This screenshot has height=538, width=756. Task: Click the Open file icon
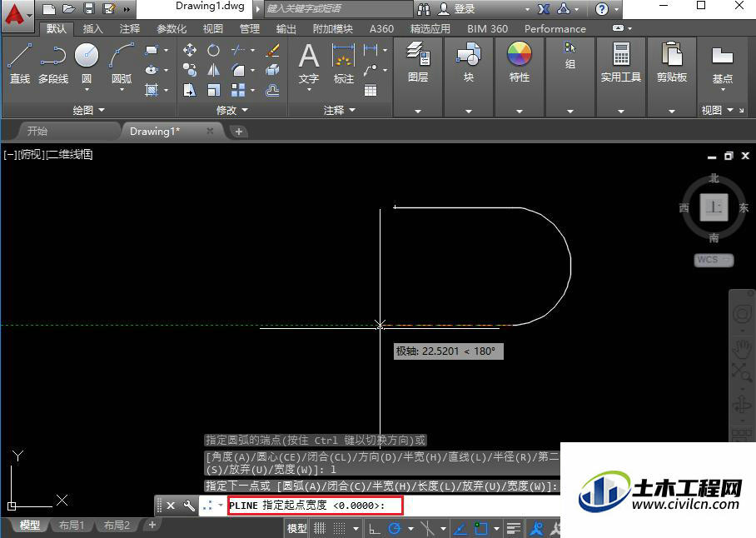tap(69, 8)
